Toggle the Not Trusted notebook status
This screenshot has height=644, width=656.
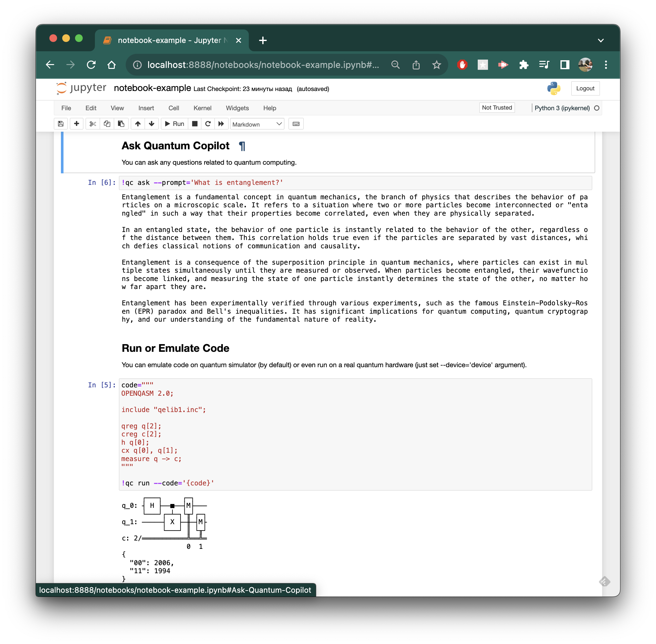click(497, 108)
